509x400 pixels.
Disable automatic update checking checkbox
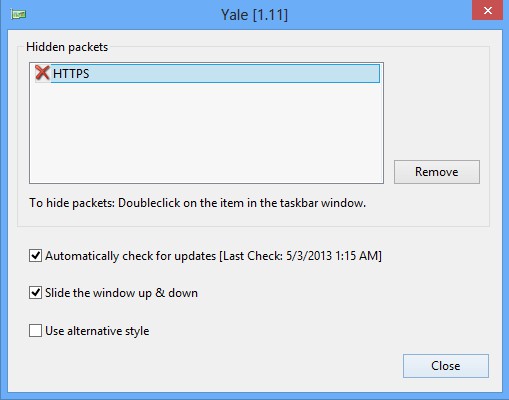click(35, 256)
